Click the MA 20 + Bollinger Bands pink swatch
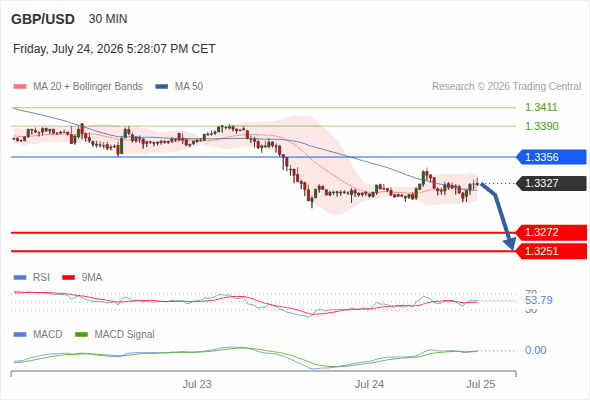The height and width of the screenshot is (400, 590). coord(20,87)
